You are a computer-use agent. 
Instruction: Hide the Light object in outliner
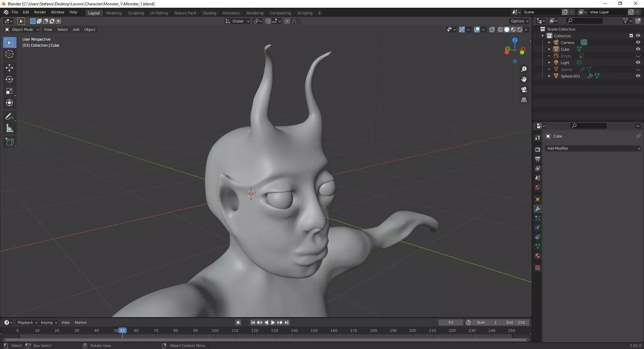click(638, 62)
